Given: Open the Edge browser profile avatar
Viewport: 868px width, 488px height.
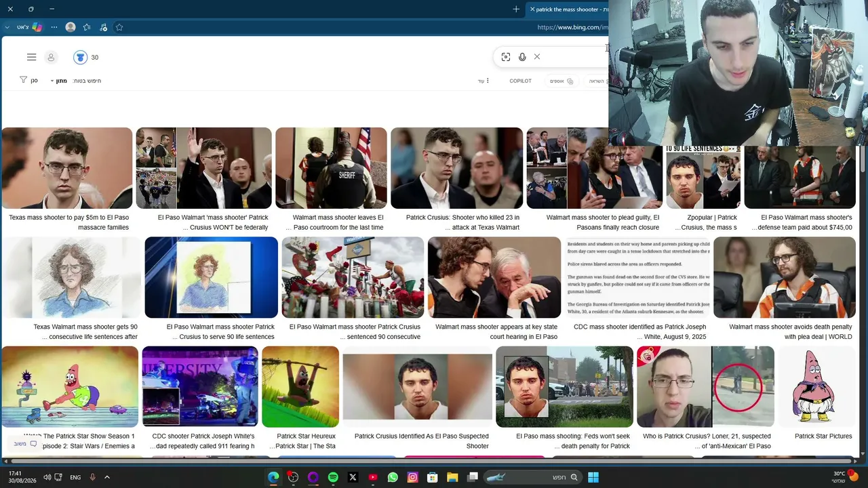Looking at the screenshot, I should [x=71, y=27].
